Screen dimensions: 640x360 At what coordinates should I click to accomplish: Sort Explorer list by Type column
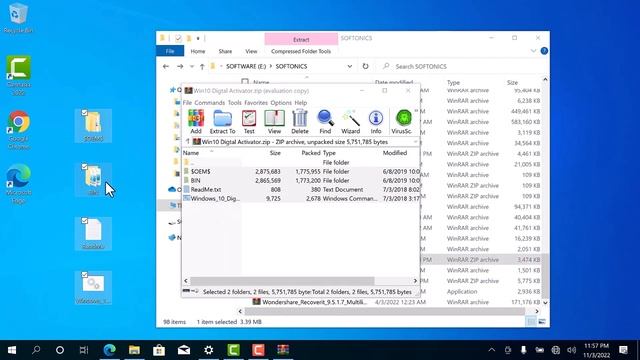453,82
